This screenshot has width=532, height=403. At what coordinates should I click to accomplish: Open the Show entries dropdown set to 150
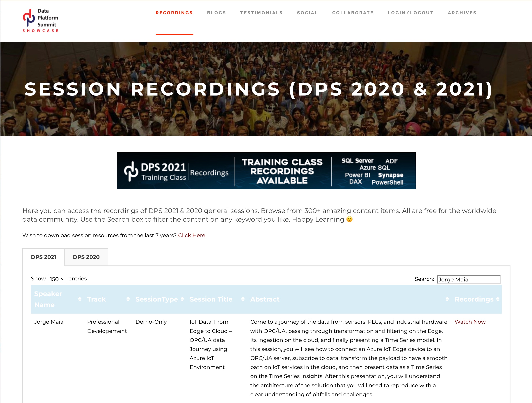coord(57,279)
